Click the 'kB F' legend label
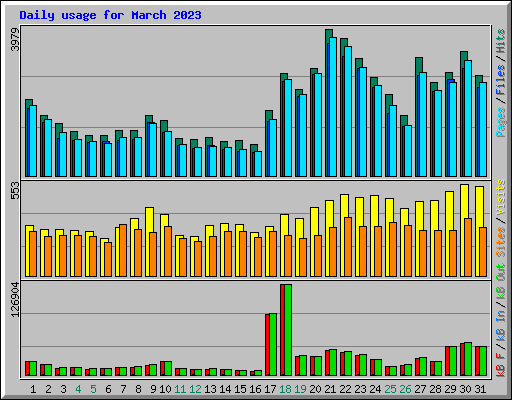Image resolution: width=512 pixels, height=400 pixels. click(501, 365)
